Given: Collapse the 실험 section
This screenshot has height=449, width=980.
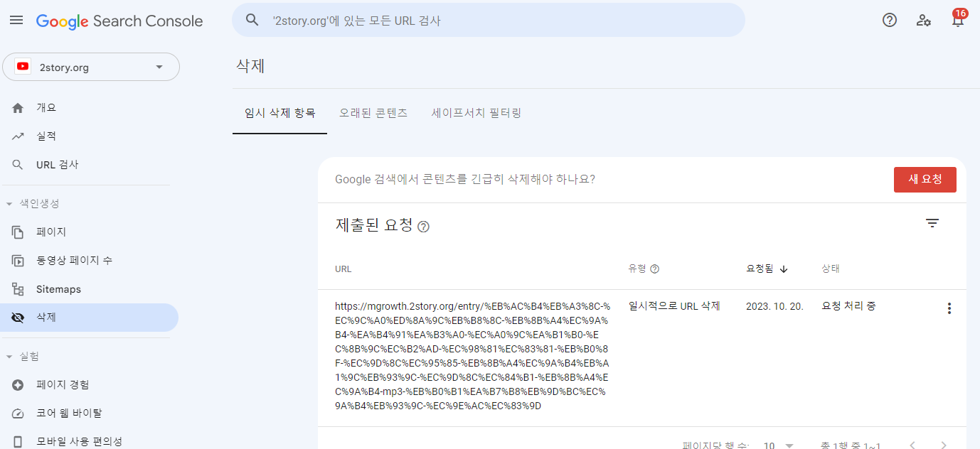Looking at the screenshot, I should pyautogui.click(x=23, y=356).
